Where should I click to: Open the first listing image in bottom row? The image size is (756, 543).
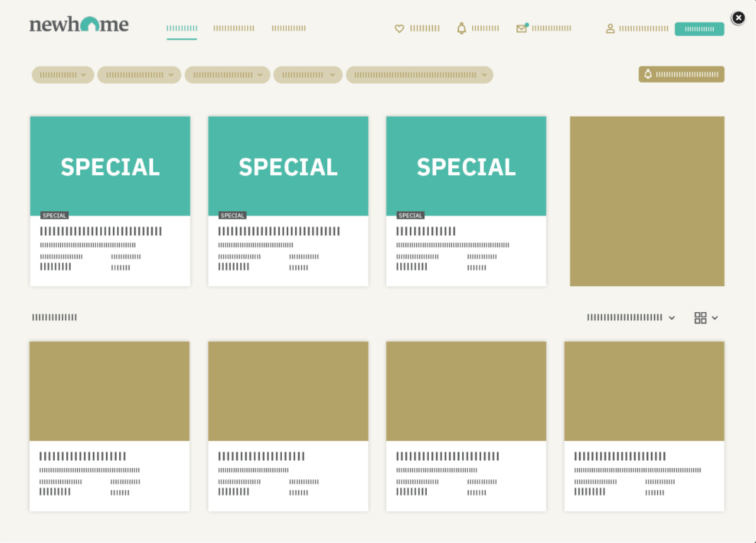[110, 391]
